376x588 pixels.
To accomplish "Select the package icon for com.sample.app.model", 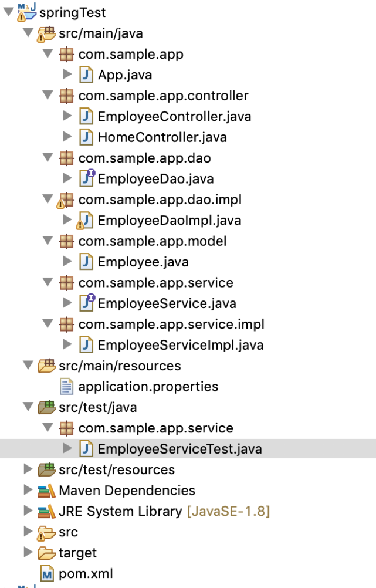I will coord(66,241).
